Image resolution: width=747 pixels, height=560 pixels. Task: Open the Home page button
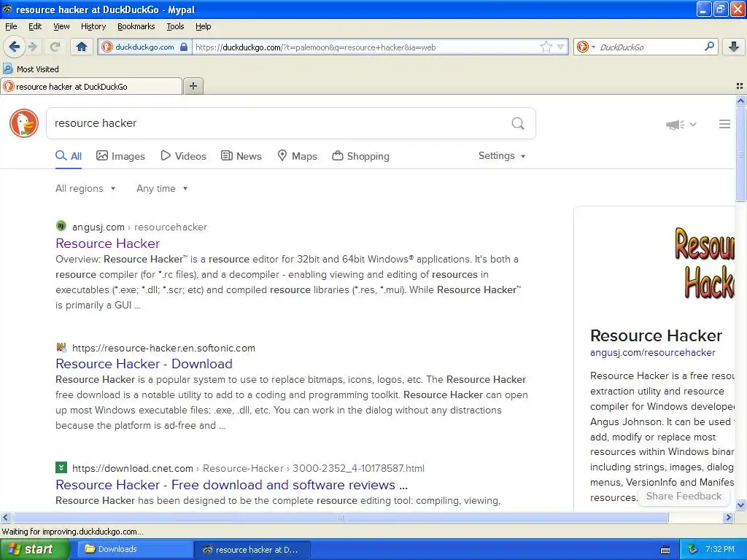point(82,47)
